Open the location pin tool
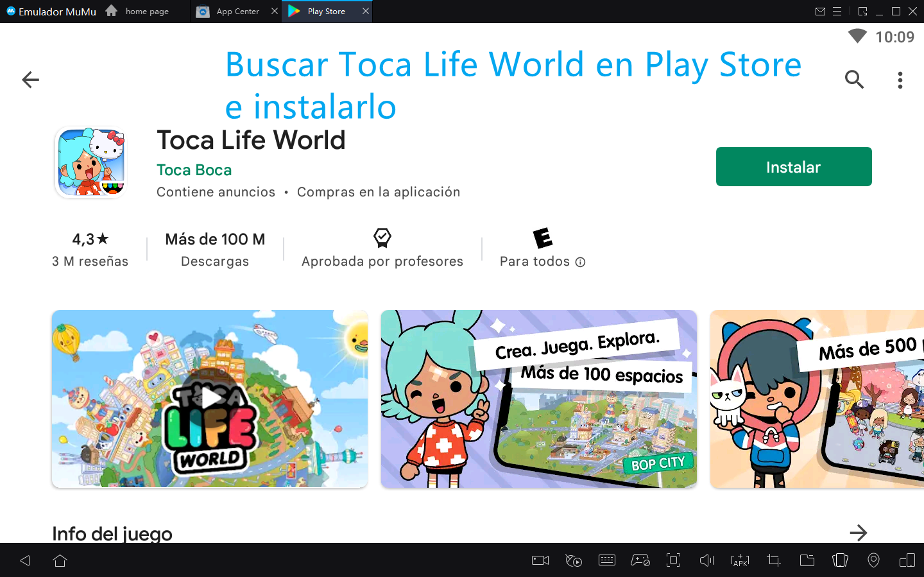The image size is (924, 577). click(873, 560)
